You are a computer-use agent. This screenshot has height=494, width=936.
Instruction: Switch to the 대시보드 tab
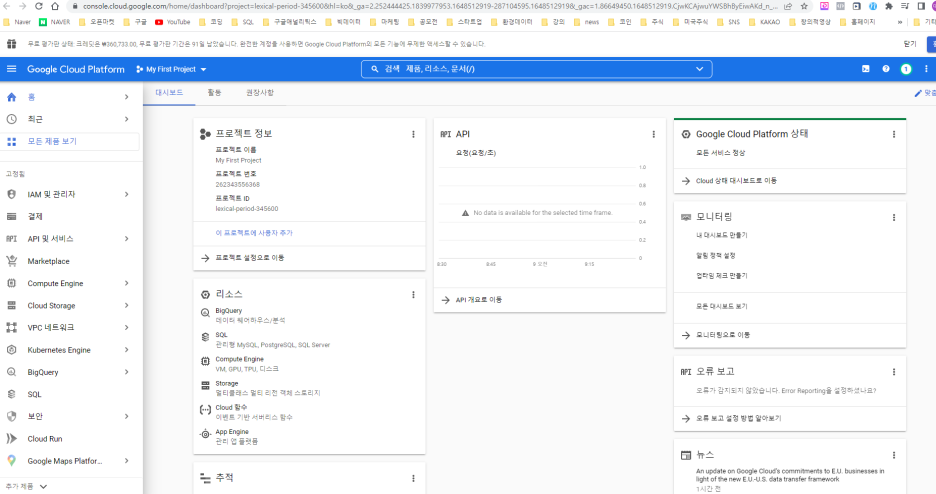pos(169,92)
